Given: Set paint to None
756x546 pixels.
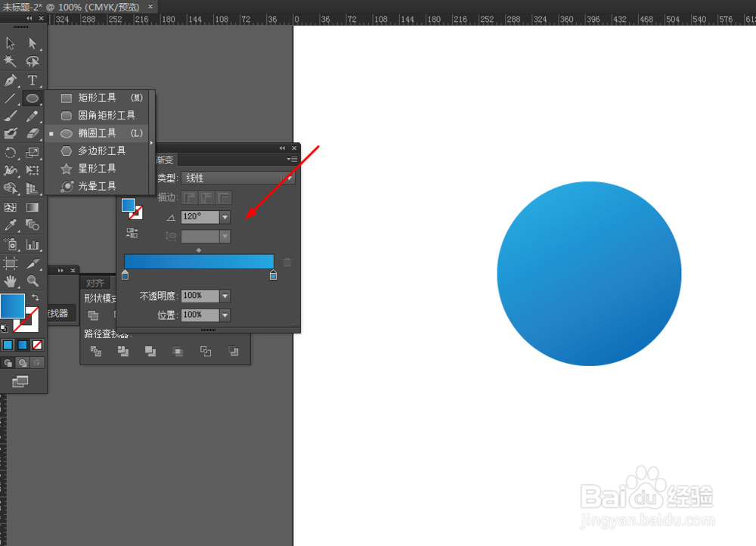Looking at the screenshot, I should point(37,345).
